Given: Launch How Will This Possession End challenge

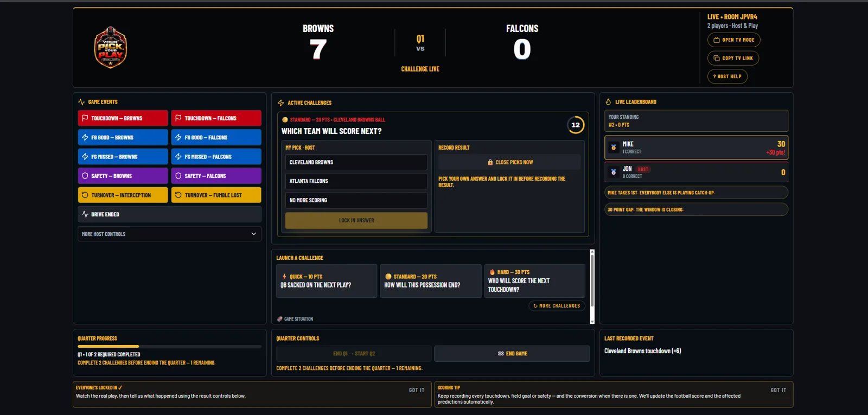Looking at the screenshot, I should [431, 281].
